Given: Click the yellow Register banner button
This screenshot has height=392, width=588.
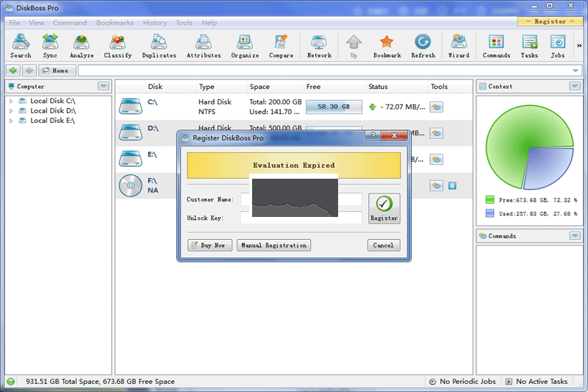Looking at the screenshot, I should (x=550, y=21).
